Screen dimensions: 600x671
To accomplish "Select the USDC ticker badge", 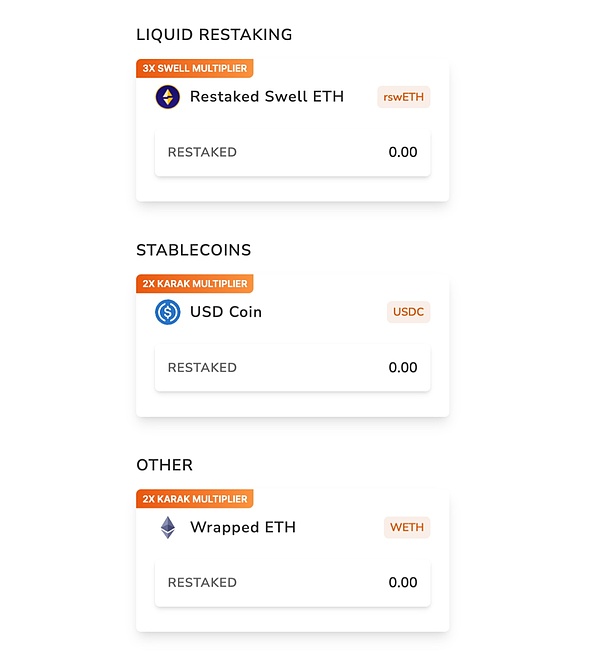I will point(408,312).
